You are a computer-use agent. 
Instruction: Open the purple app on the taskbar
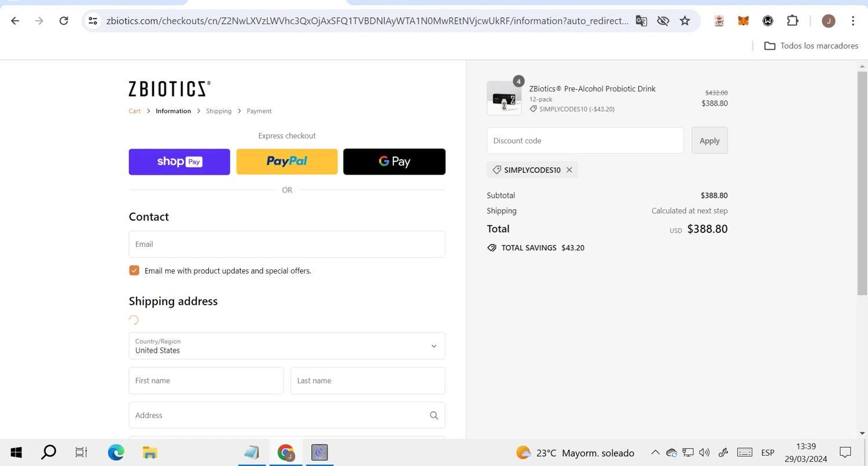coord(319,453)
